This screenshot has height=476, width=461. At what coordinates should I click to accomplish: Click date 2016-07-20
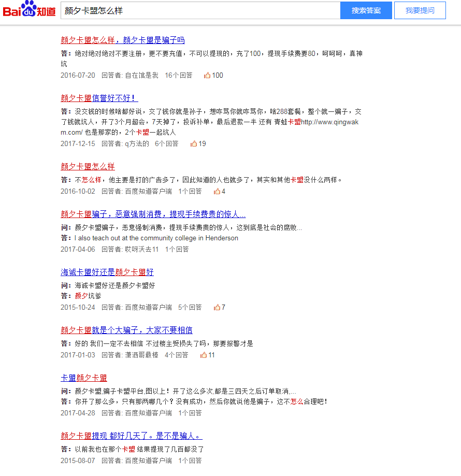(78, 75)
